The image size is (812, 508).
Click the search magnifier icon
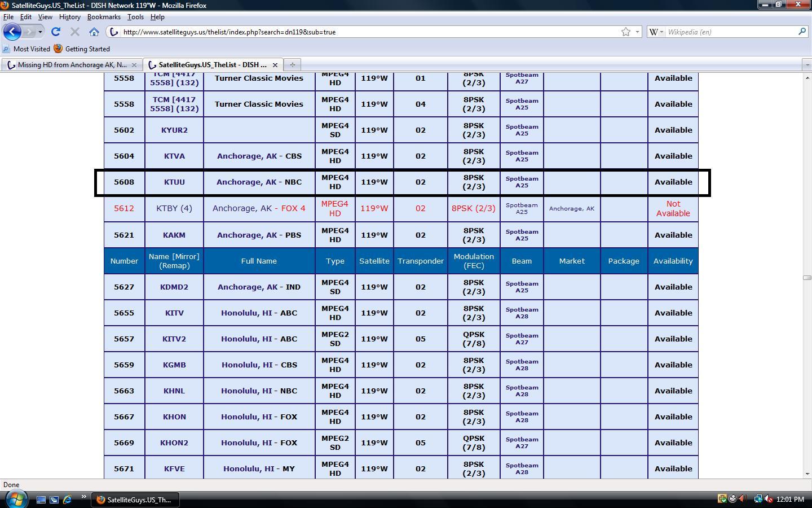(x=802, y=32)
